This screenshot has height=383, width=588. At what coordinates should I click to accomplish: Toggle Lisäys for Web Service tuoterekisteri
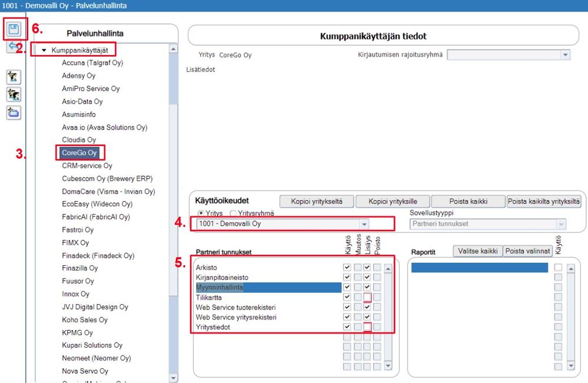tap(367, 307)
